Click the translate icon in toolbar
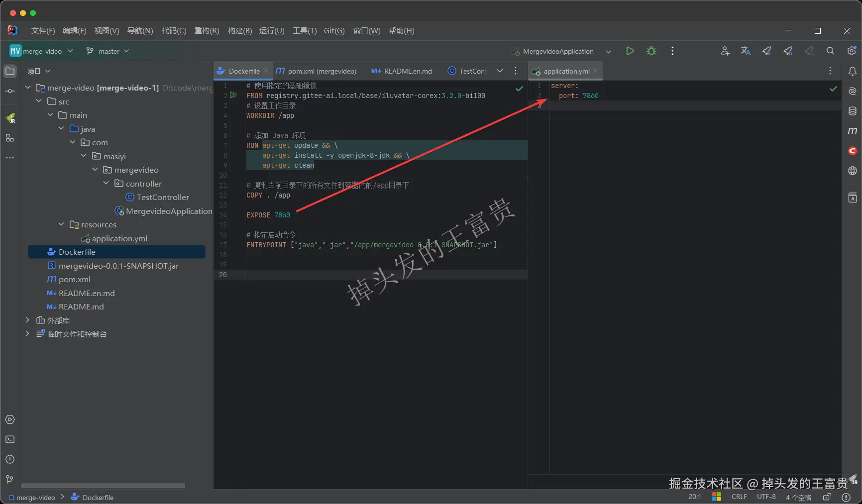The height and width of the screenshot is (504, 862). 746,51
